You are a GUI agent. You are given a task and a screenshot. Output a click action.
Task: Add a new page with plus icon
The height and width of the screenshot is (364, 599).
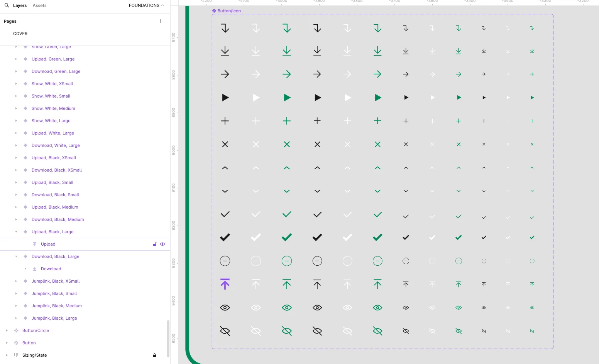point(161,21)
